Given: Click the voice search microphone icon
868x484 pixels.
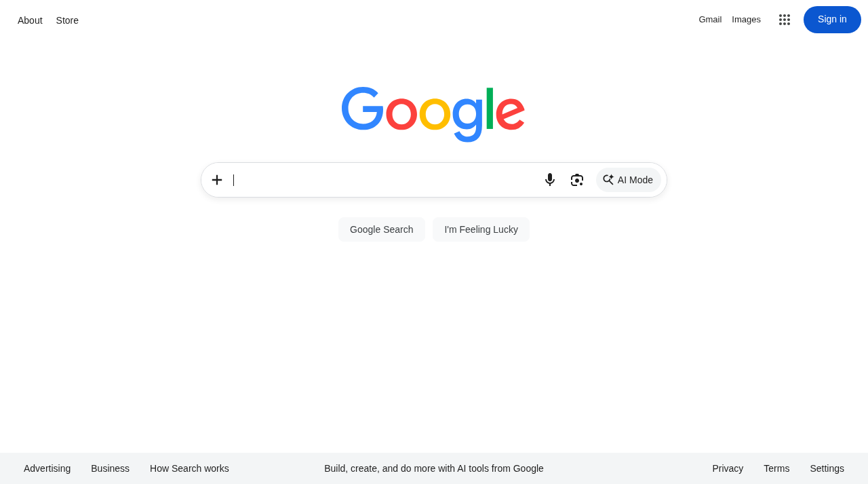Looking at the screenshot, I should [550, 180].
